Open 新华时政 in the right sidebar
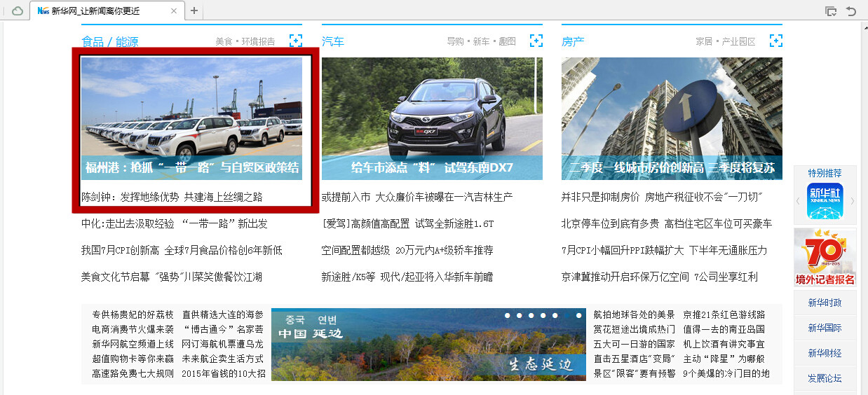868x395 pixels. pyautogui.click(x=825, y=303)
